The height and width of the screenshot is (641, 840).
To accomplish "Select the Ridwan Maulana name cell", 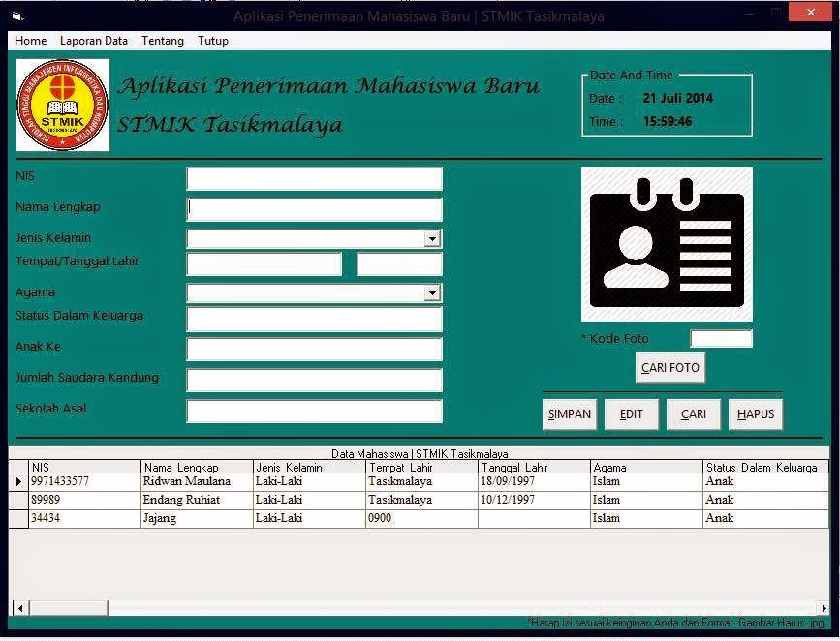I will [197, 481].
